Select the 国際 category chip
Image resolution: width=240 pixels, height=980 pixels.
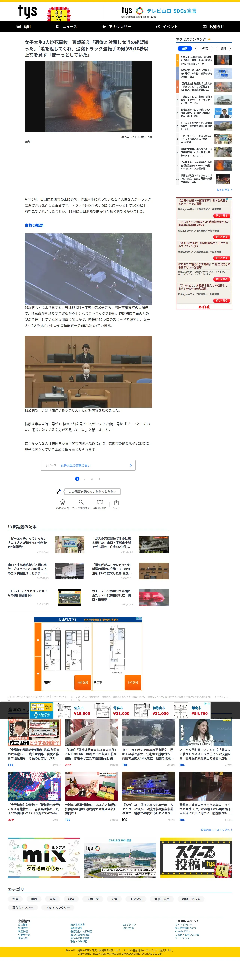[x=53, y=899]
